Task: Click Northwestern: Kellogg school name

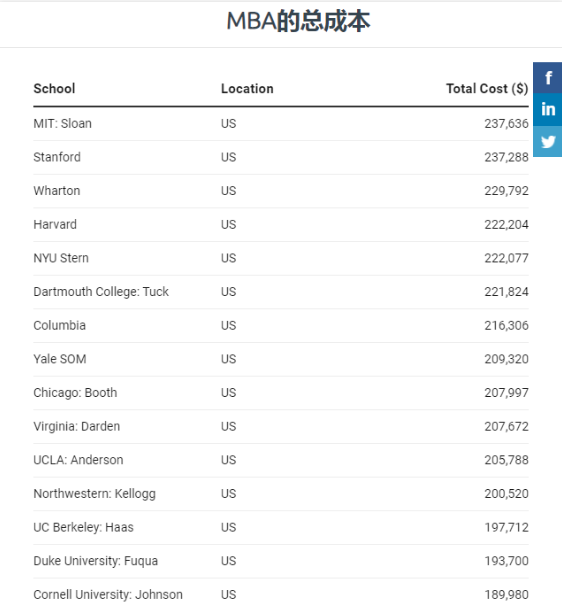Action: 95,494
